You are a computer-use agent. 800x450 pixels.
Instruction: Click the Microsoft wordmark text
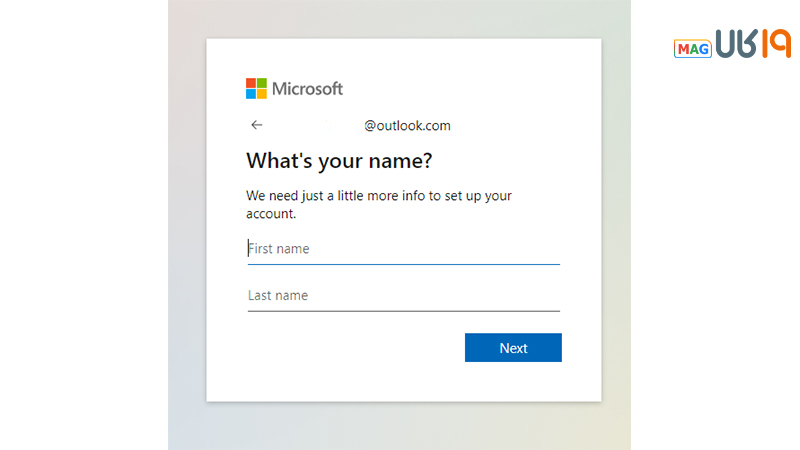[x=307, y=89]
